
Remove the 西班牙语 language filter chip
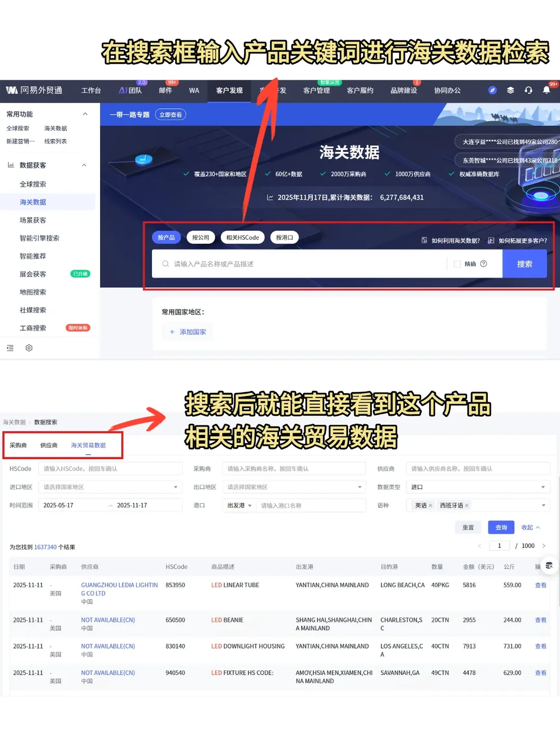pyautogui.click(x=466, y=505)
